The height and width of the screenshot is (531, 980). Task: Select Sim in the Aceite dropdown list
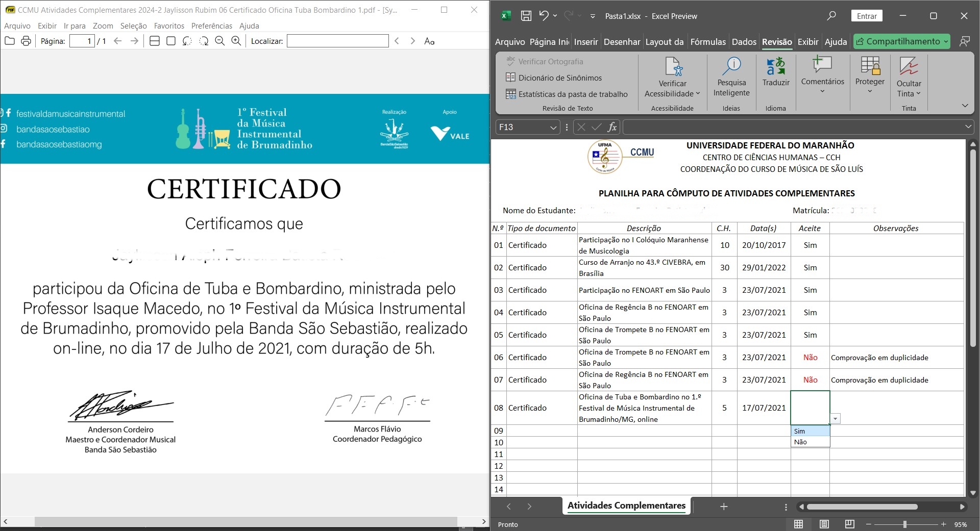(810, 431)
